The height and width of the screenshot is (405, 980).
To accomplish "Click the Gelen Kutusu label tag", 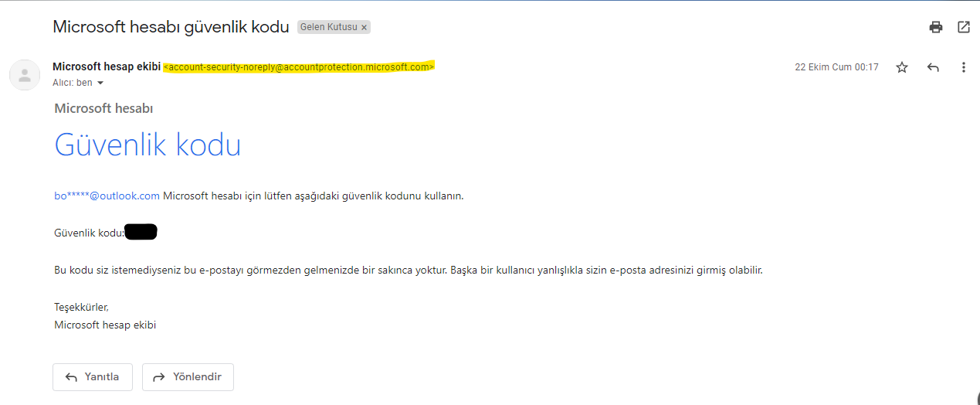I will click(329, 27).
